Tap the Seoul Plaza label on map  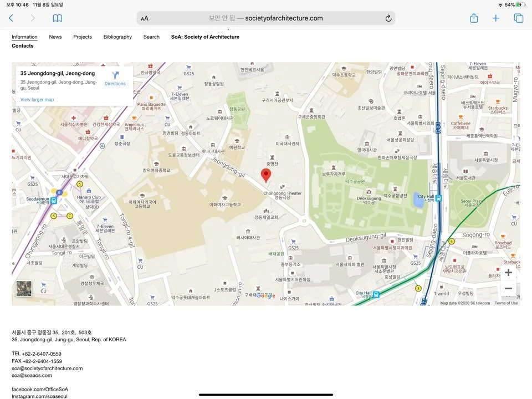pos(472,203)
